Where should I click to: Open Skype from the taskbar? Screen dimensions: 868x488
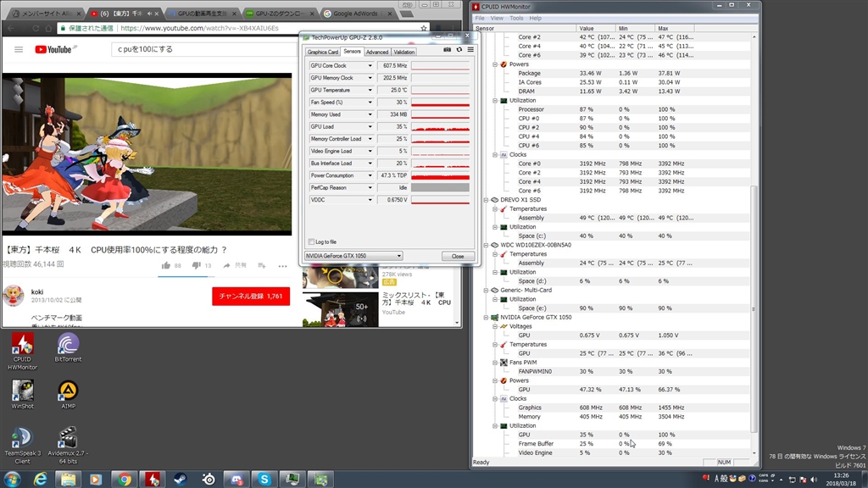click(264, 480)
